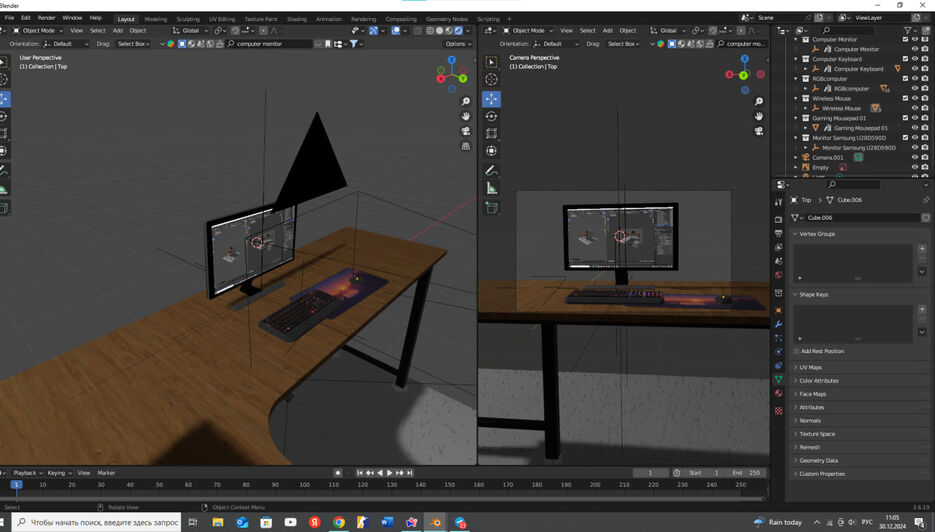
Task: Click frame 100 on the timeline ruler
Action: click(x=305, y=484)
